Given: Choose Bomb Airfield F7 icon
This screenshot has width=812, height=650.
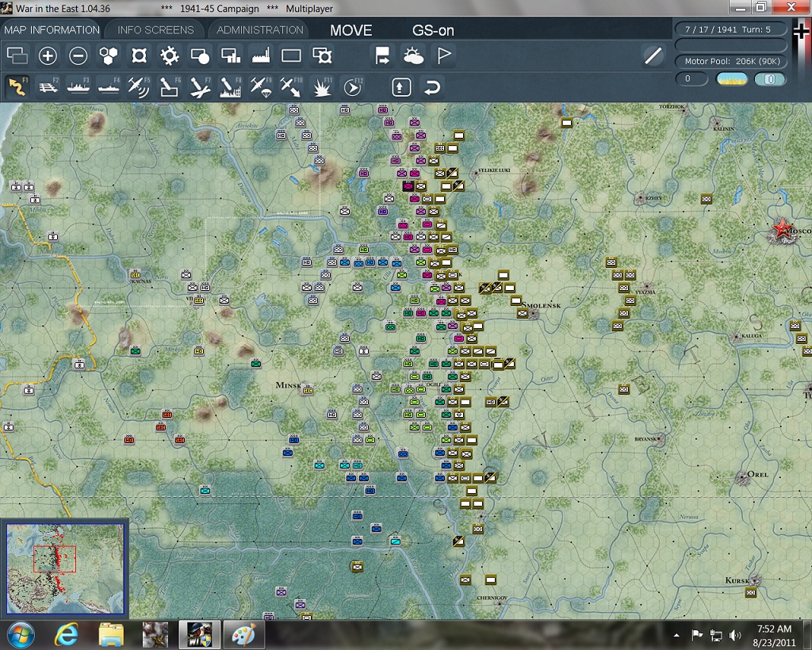Looking at the screenshot, I should coord(199,86).
